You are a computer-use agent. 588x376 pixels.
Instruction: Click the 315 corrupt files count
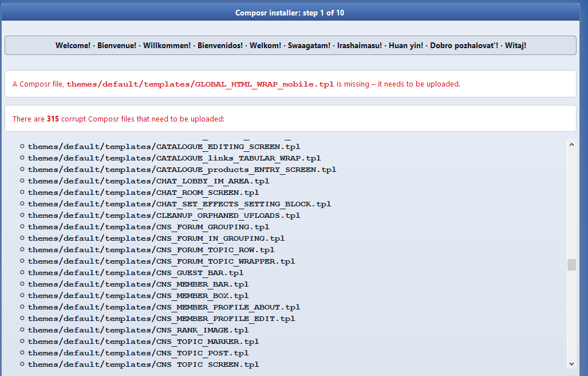[53, 119]
